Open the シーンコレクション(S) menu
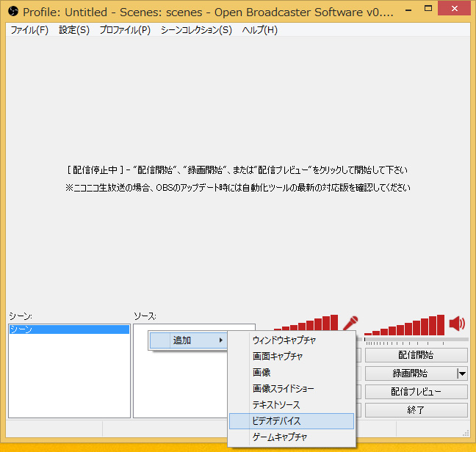This screenshot has height=452, width=476. pyautogui.click(x=196, y=30)
